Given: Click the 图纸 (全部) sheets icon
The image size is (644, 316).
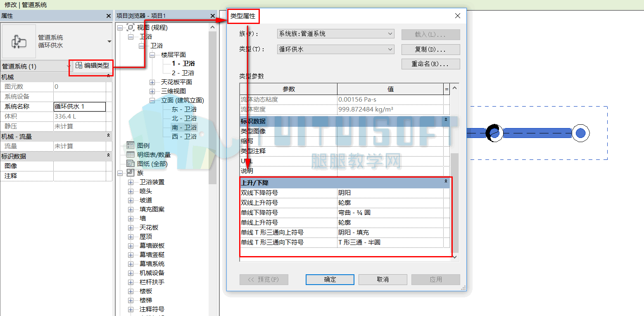Looking at the screenshot, I should click(130, 164).
